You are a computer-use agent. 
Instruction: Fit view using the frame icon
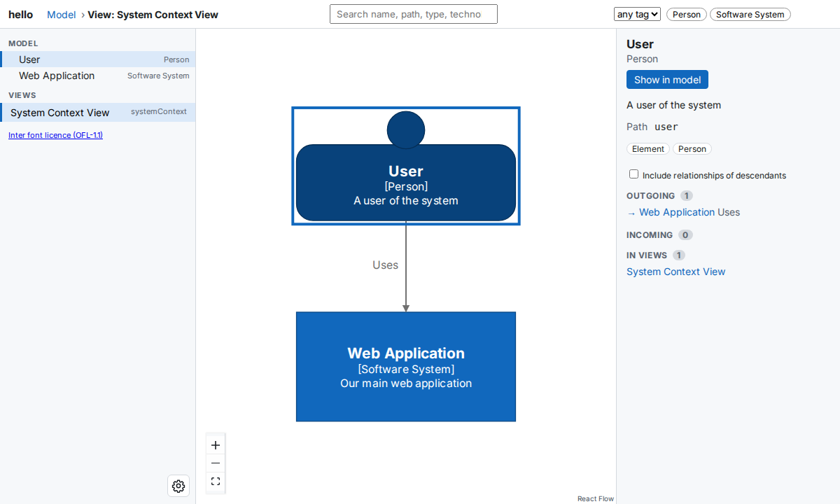[x=216, y=482]
